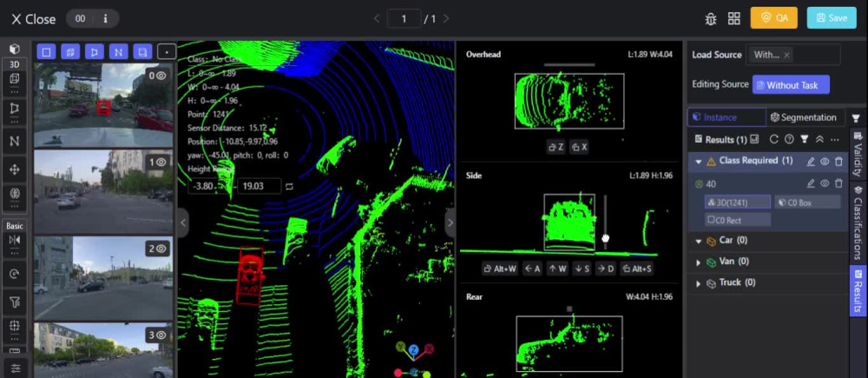Go to next frame with right chevron

tap(446, 19)
